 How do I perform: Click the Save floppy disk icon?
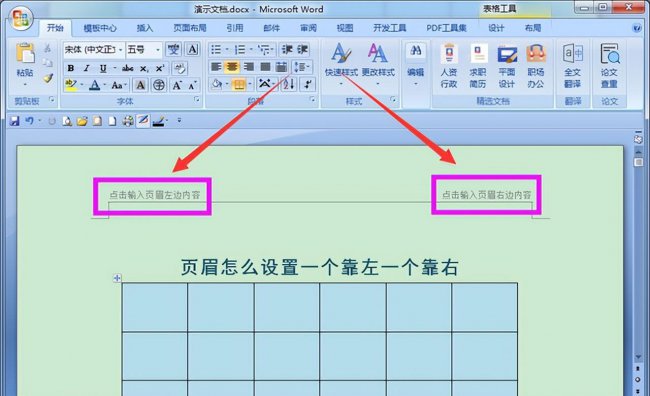pos(15,121)
